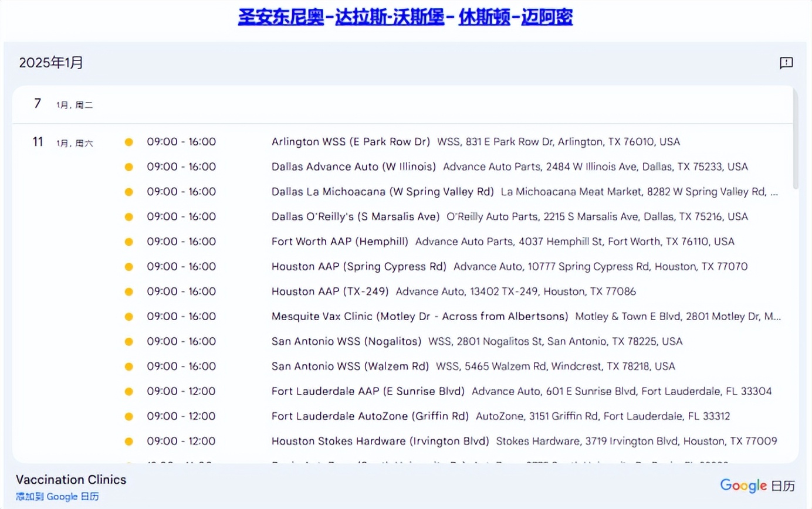Click the yellow dot beside San Antonio WSS (Walzem Rd)
This screenshot has width=812, height=509.
129,367
